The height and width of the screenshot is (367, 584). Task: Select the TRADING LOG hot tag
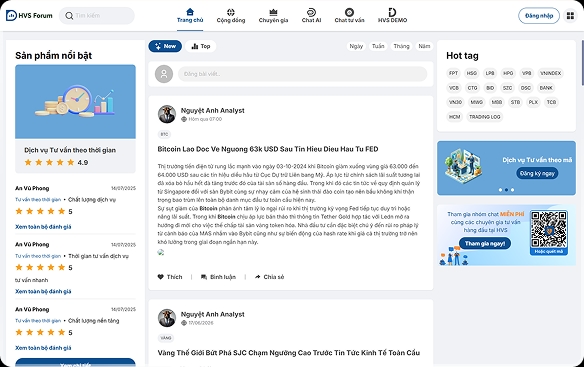(485, 117)
